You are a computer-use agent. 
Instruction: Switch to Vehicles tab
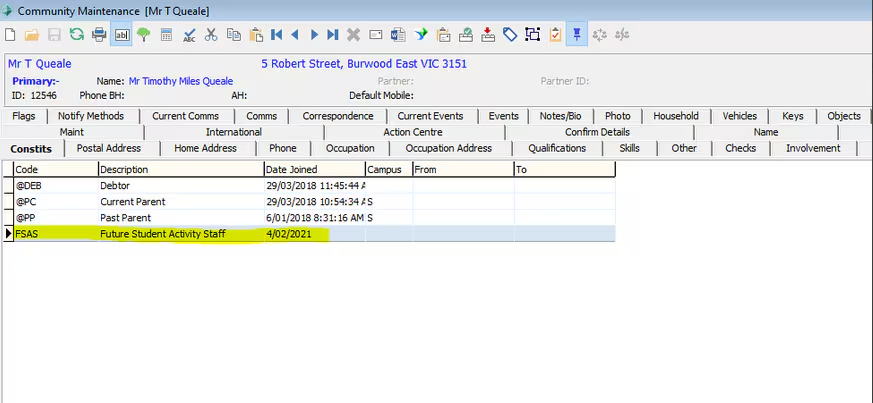click(x=739, y=116)
